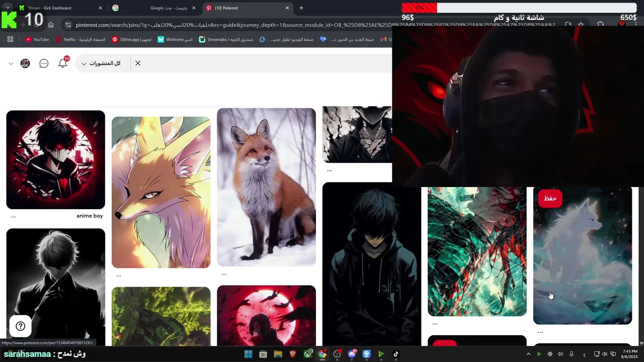Image resolution: width=644 pixels, height=362 pixels.
Task: Open Brave browser from taskbar
Action: [293, 354]
